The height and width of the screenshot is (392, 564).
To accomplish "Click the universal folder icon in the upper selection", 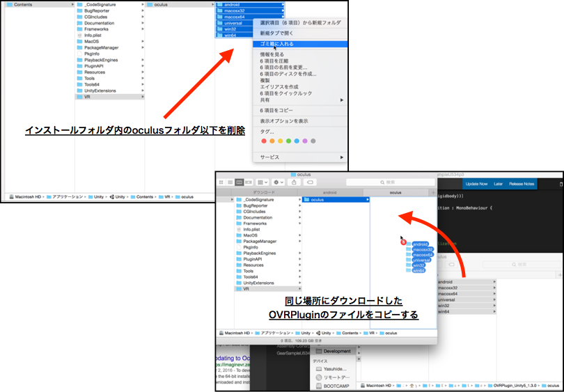I will pyautogui.click(x=219, y=23).
